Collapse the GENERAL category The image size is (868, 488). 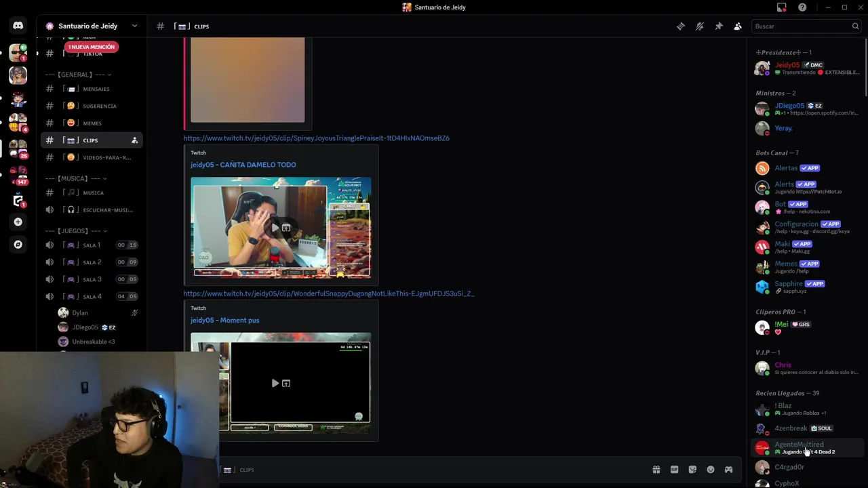[x=78, y=75]
